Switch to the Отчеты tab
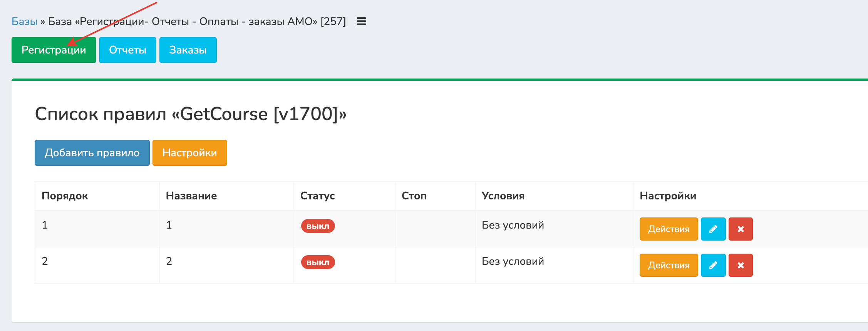 127,50
